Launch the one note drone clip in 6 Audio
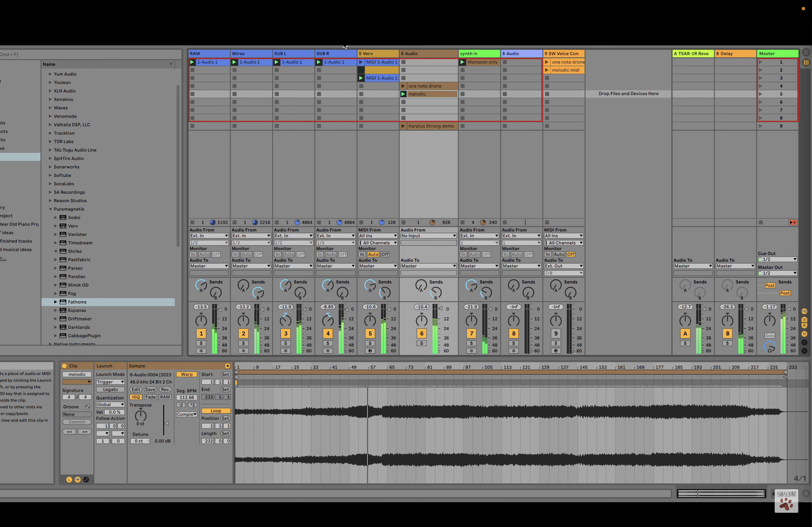The image size is (812, 527). click(x=403, y=86)
